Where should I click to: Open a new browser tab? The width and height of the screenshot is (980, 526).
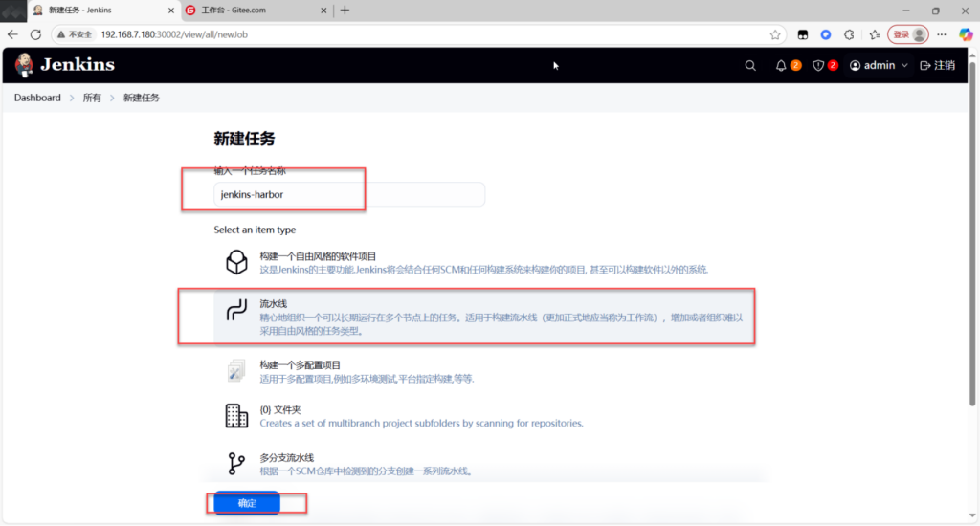(345, 10)
